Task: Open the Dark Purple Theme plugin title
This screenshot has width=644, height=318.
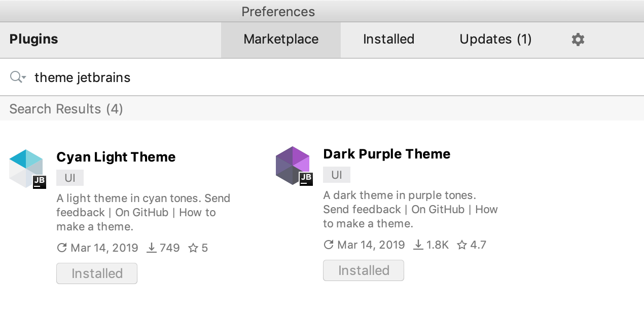Action: (387, 154)
